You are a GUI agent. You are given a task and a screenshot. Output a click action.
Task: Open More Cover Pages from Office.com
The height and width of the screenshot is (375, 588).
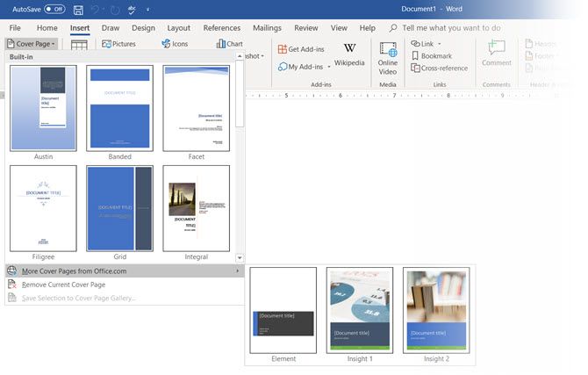tap(125, 271)
